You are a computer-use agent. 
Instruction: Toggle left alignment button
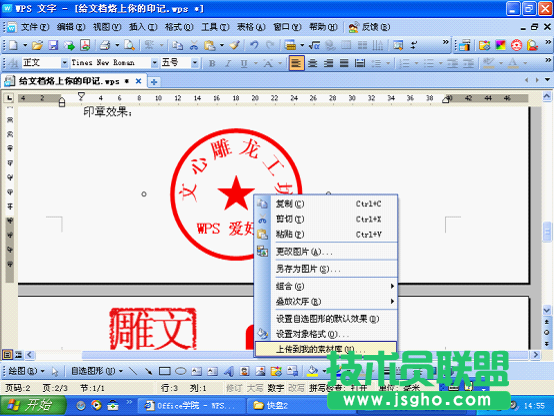pos(296,63)
